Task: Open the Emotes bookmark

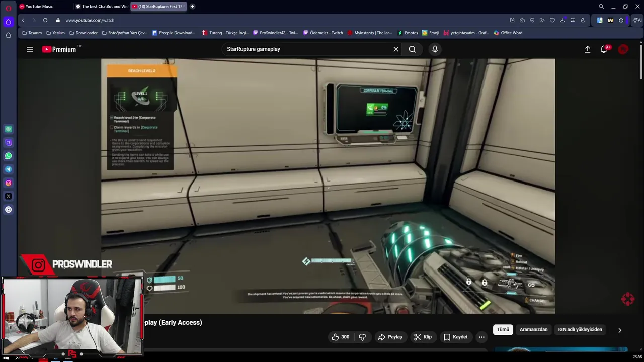Action: tap(408, 33)
